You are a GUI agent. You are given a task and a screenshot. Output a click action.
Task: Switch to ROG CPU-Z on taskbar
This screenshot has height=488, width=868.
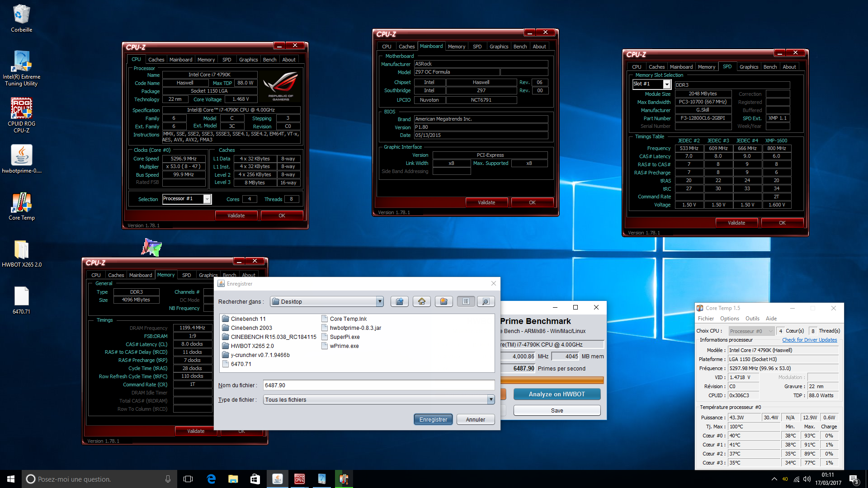click(x=299, y=479)
